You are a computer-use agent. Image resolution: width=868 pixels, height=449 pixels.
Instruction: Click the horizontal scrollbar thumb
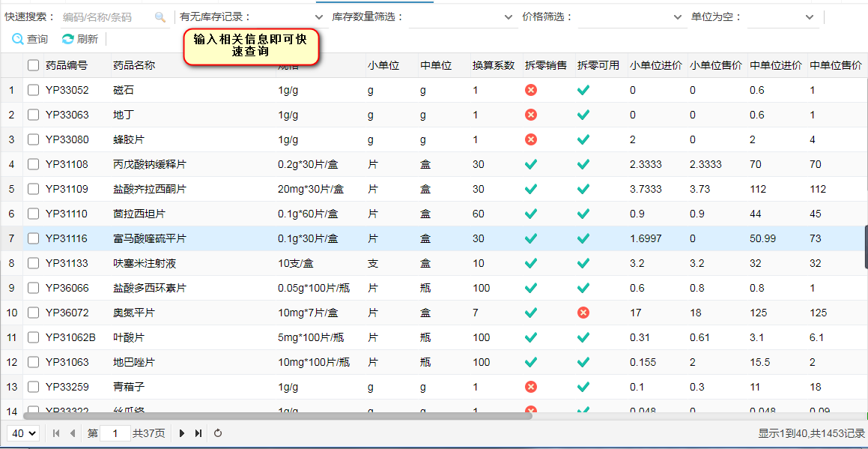pos(277,416)
